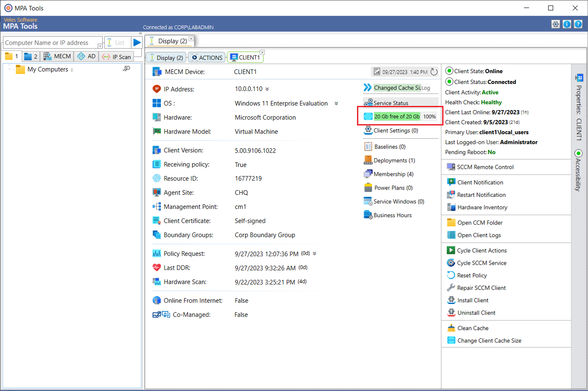This screenshot has height=391, width=588.
Task: Send Restart Notification
Action: tap(476, 195)
